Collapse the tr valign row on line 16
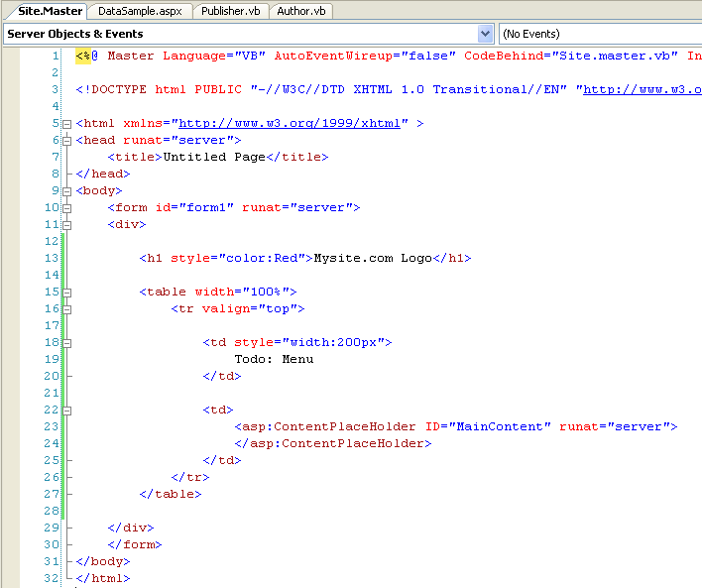The height and width of the screenshot is (588, 702). 67,309
